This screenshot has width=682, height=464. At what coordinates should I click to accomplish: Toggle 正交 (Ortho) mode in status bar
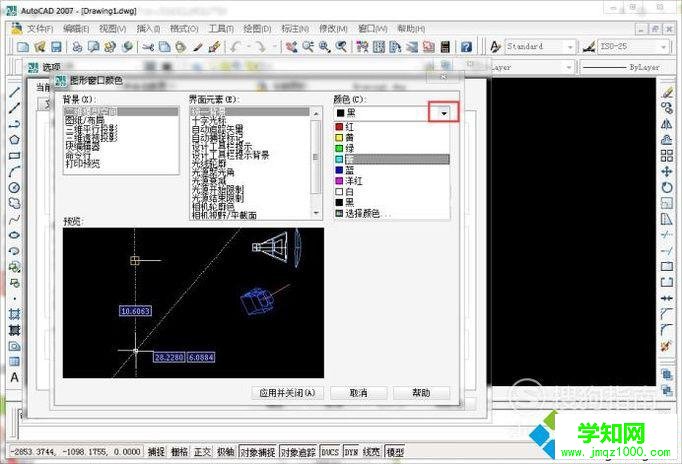(x=203, y=452)
